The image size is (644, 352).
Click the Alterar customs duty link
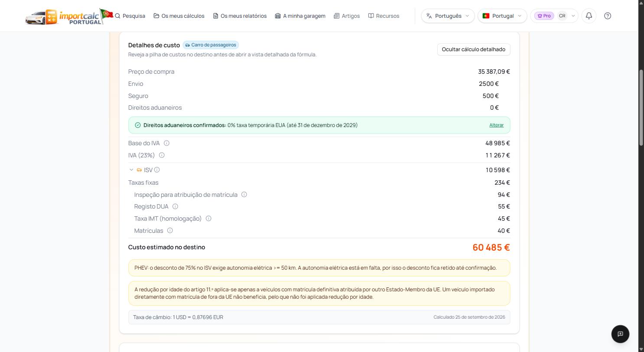pyautogui.click(x=496, y=125)
